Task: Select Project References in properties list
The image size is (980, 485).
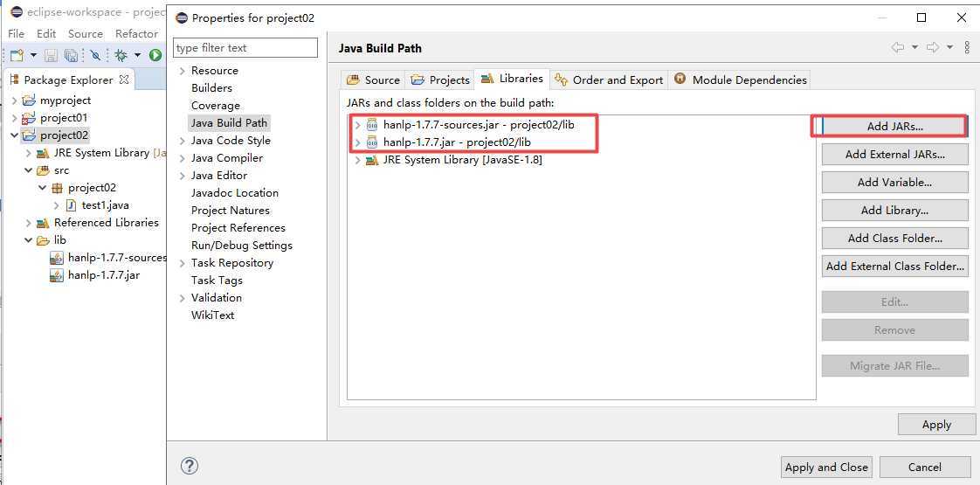Action: tap(238, 228)
